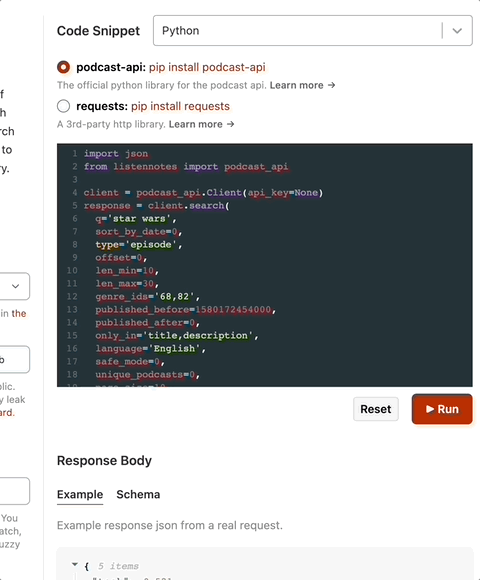This screenshot has height=580, width=480.
Task: Click the Code Snippet heading
Action: pyautogui.click(x=98, y=31)
